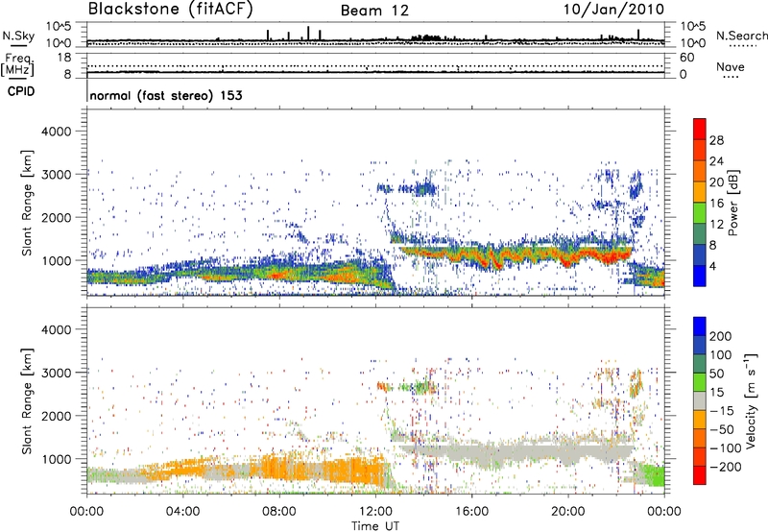Image resolution: width=768 pixels, height=532 pixels.
Task: Click the "20:00" time tick label
Action: coord(568,512)
